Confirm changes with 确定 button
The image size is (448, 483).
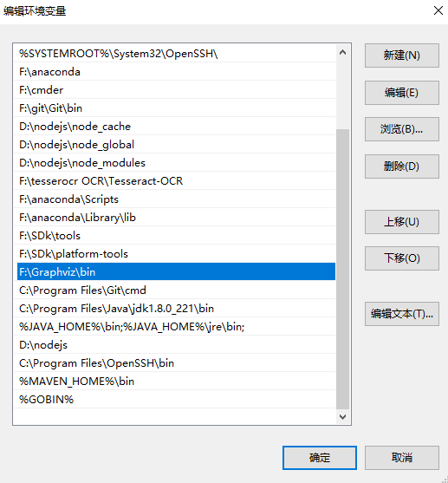pos(320,458)
